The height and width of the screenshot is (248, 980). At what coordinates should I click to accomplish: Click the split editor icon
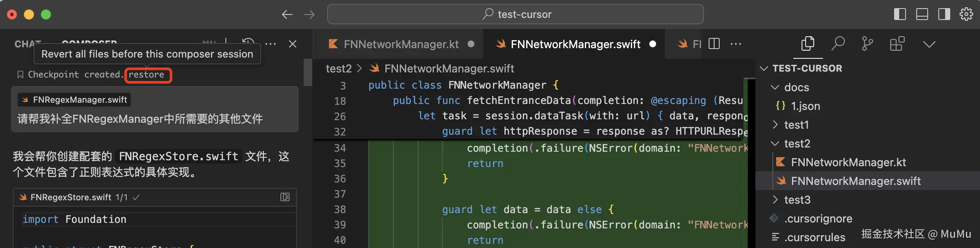(x=714, y=44)
